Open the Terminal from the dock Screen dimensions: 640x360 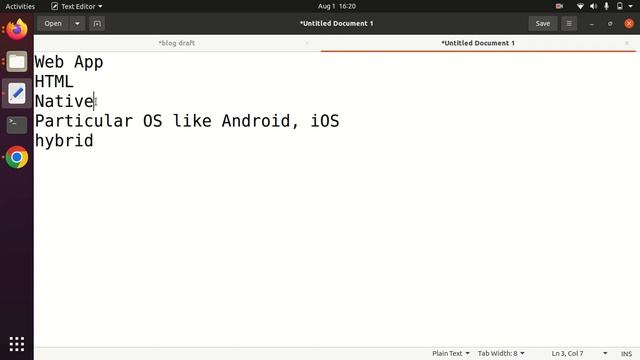click(x=17, y=125)
